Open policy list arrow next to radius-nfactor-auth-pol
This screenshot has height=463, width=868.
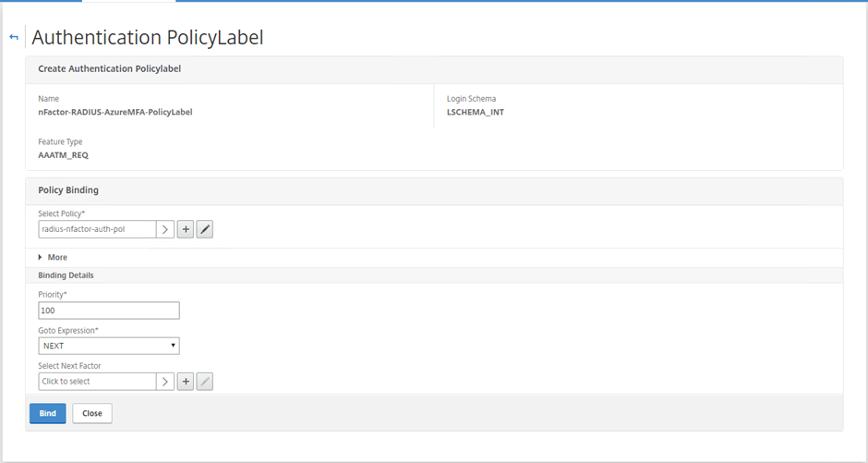click(165, 229)
